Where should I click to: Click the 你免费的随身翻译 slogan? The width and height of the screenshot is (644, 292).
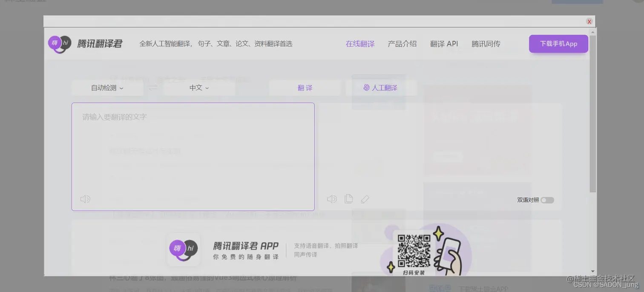coord(246,257)
